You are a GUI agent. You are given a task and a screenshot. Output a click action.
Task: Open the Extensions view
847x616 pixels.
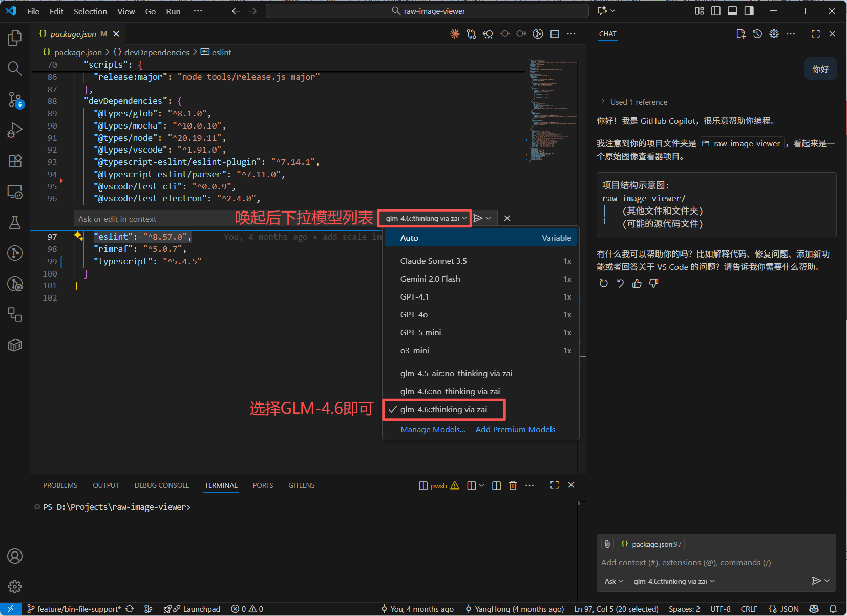click(15, 161)
